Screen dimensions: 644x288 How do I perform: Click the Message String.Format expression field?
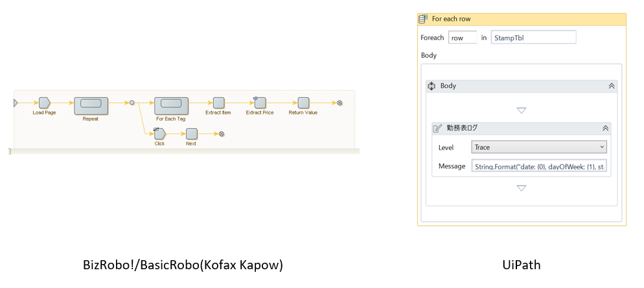(539, 166)
